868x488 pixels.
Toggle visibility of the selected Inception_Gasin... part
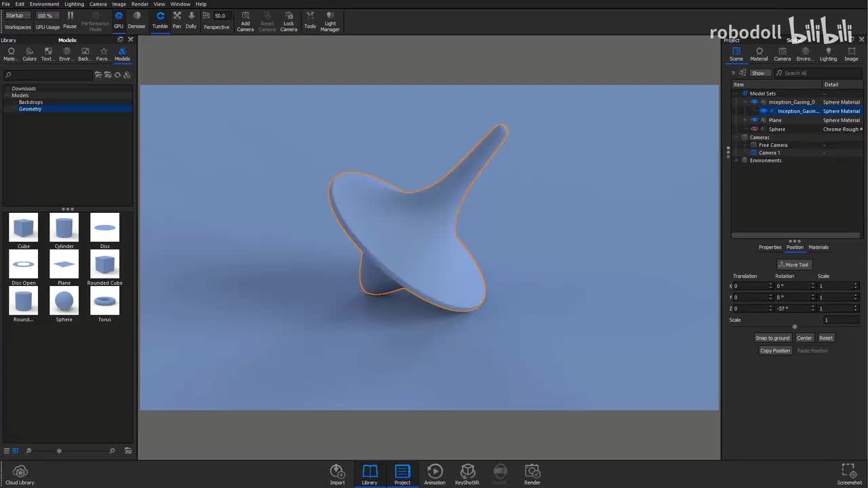pos(763,111)
